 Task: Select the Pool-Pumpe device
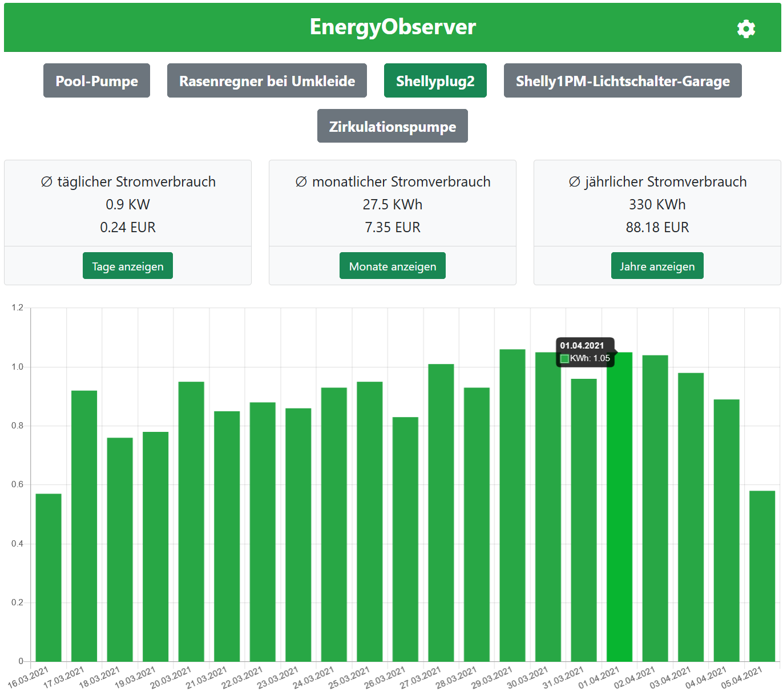(x=96, y=81)
